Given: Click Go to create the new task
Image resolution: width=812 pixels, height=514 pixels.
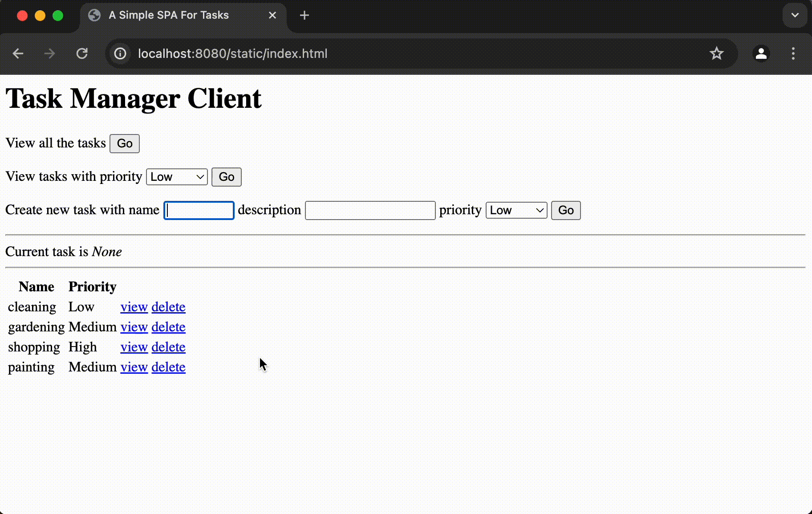Looking at the screenshot, I should [565, 210].
